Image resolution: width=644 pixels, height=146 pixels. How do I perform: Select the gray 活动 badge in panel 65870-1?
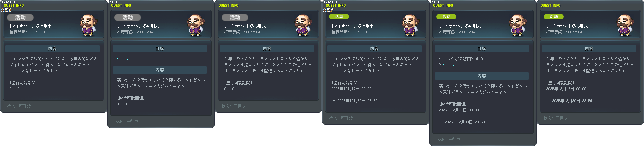[128, 17]
